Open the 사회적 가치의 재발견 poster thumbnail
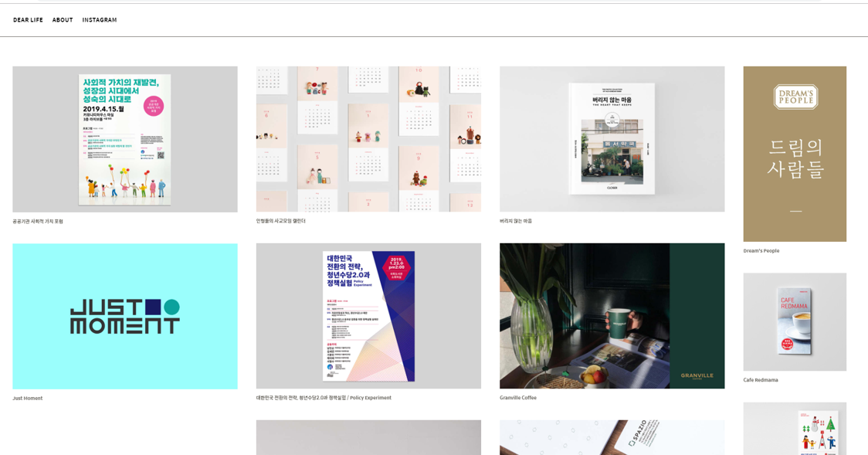The image size is (868, 455). (x=125, y=140)
